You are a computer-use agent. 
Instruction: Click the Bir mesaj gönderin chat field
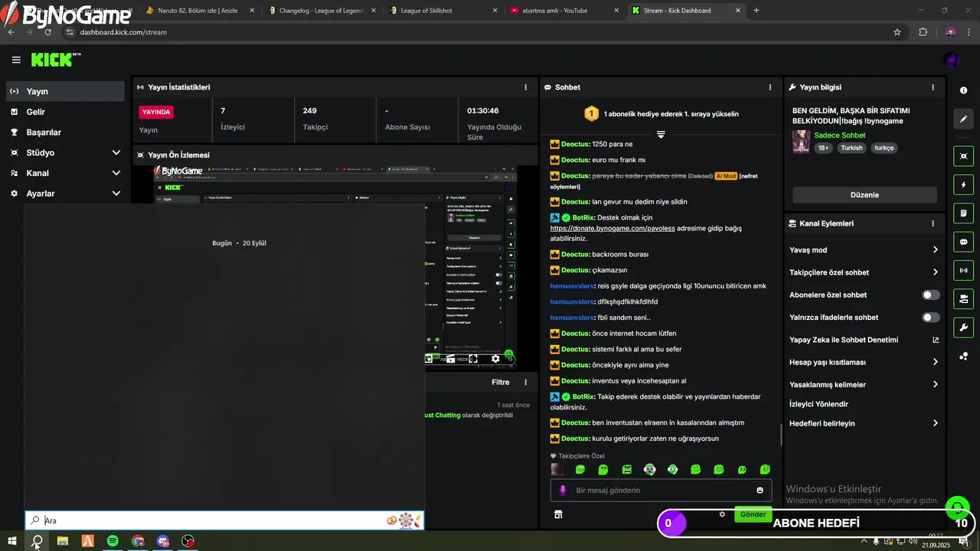pyautogui.click(x=661, y=490)
